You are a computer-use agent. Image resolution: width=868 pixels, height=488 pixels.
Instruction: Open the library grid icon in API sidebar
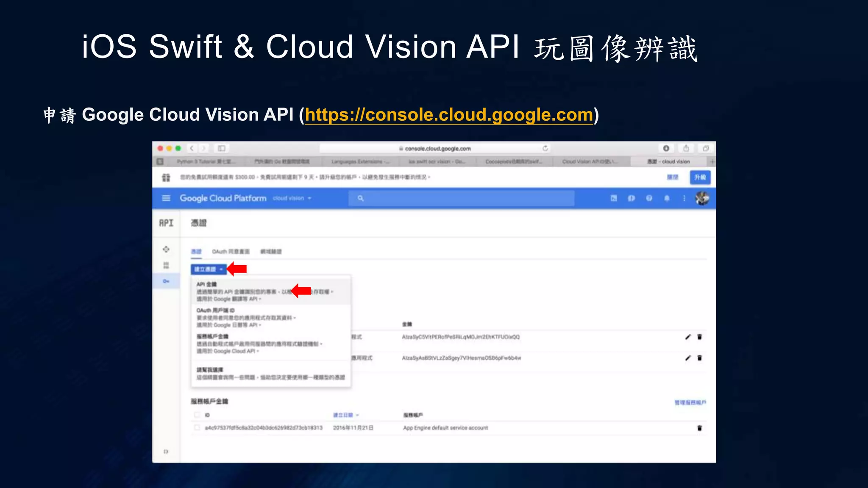tap(166, 266)
